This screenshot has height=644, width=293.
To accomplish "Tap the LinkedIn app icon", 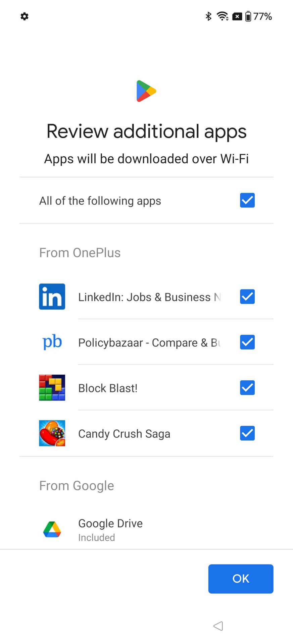I will (x=52, y=297).
